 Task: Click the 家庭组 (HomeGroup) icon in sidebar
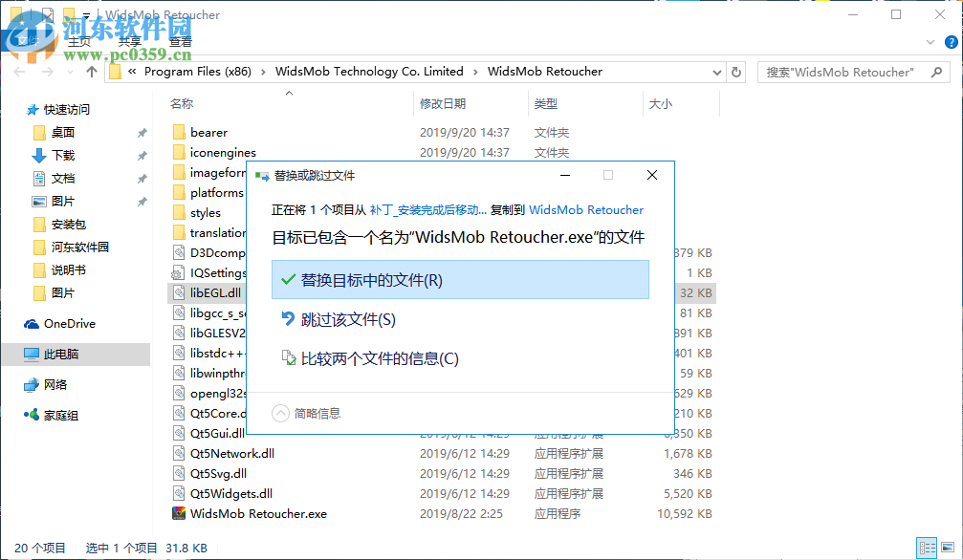(x=32, y=415)
